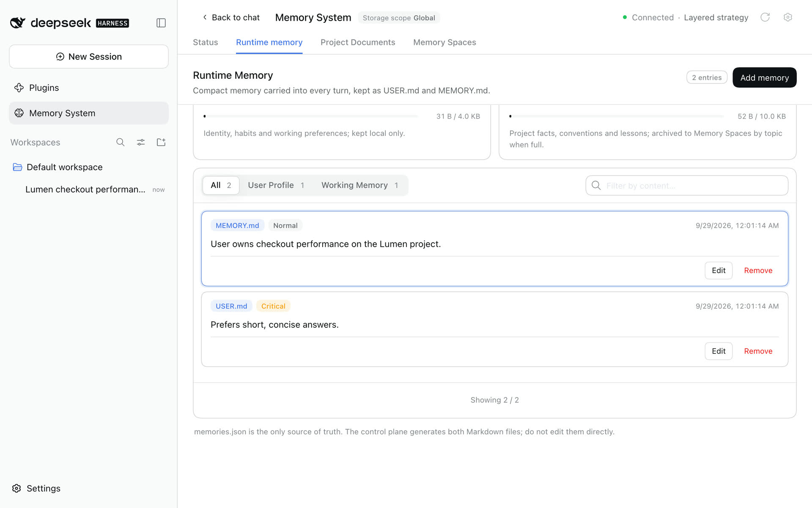Focus the Filter by content field
Viewport: 812px width, 508px height.
(687, 185)
